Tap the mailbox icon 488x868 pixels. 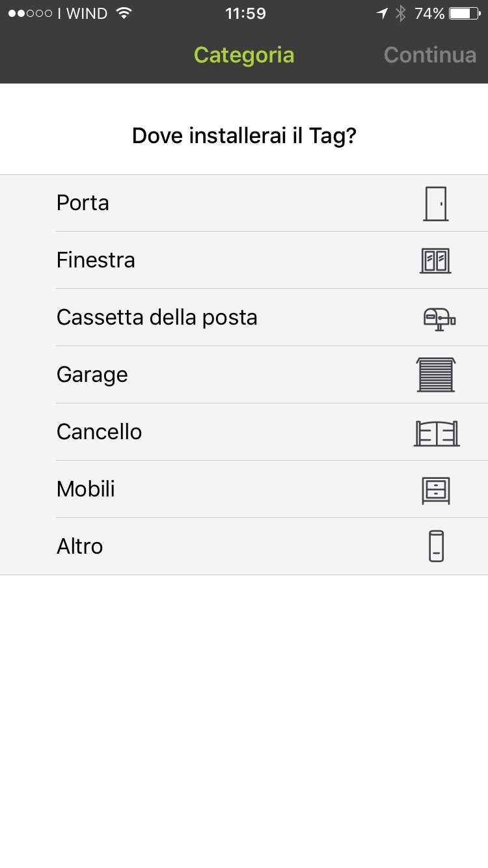(x=439, y=318)
